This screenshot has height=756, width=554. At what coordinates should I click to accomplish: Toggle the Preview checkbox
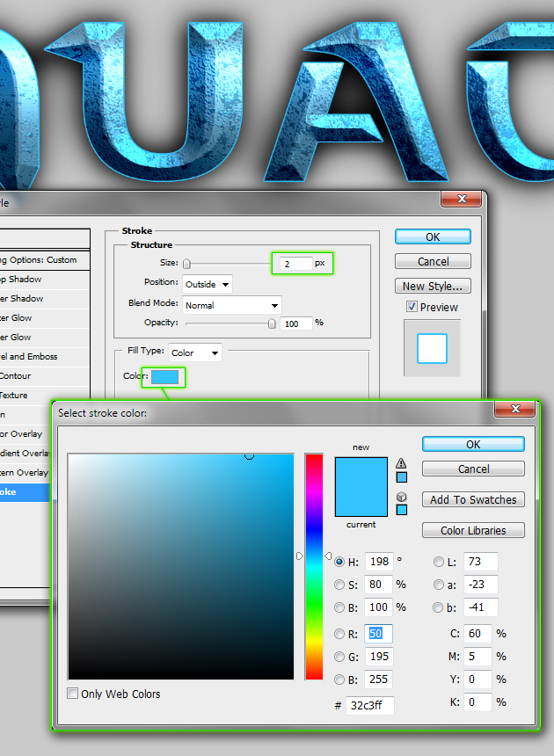point(412,307)
